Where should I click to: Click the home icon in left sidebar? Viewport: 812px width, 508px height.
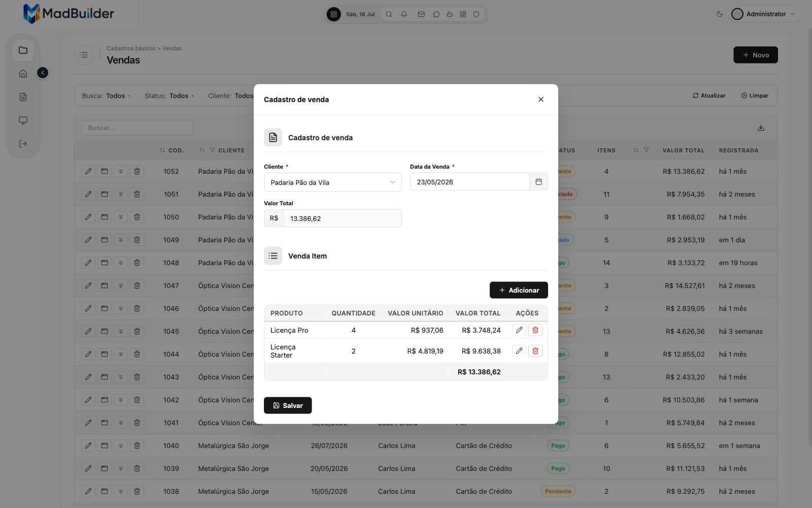pyautogui.click(x=23, y=74)
